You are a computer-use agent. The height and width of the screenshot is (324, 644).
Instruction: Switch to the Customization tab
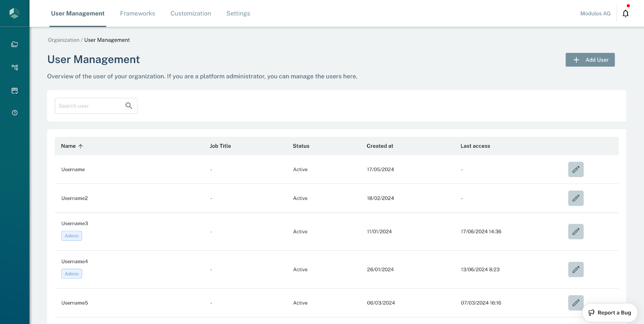point(190,13)
